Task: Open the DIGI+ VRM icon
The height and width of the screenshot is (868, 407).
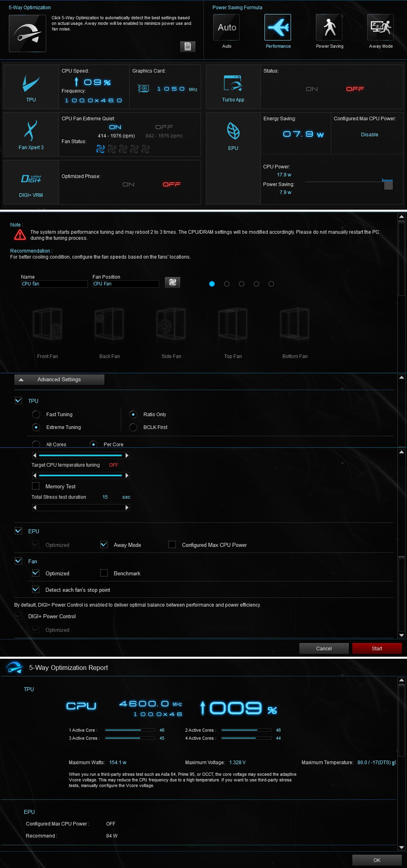Action: (x=31, y=178)
